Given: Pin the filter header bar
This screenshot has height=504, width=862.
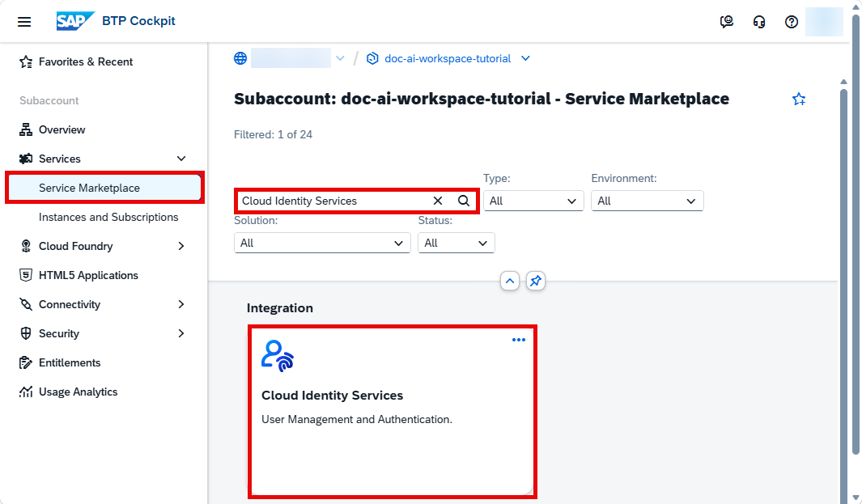Looking at the screenshot, I should [536, 281].
